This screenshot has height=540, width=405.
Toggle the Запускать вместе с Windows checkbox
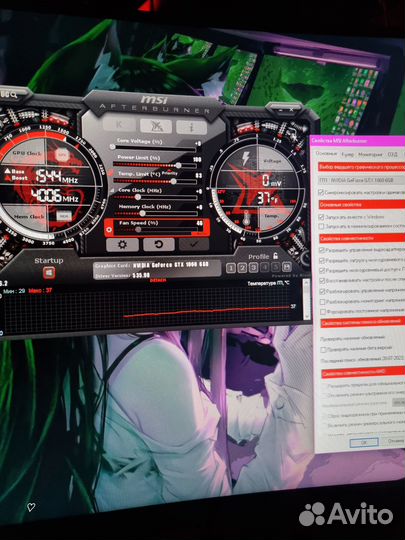(321, 217)
